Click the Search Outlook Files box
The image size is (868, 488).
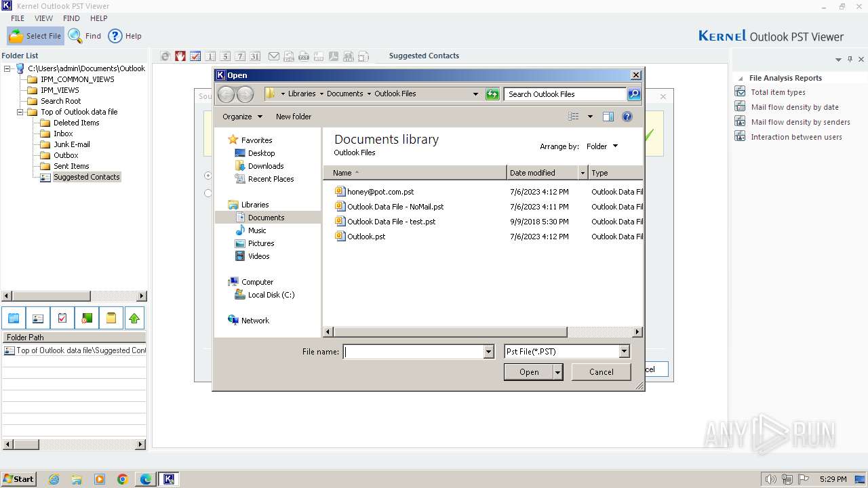pyautogui.click(x=565, y=94)
